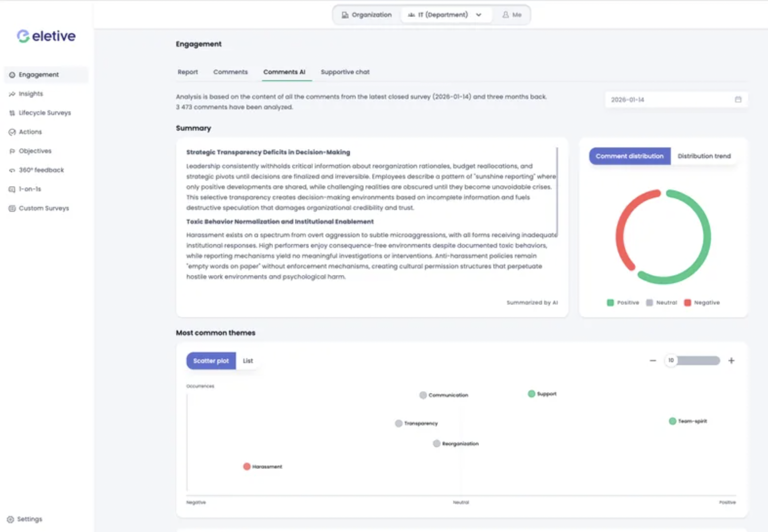The height and width of the screenshot is (532, 768).
Task: Select the Comments AI tab
Action: (284, 72)
